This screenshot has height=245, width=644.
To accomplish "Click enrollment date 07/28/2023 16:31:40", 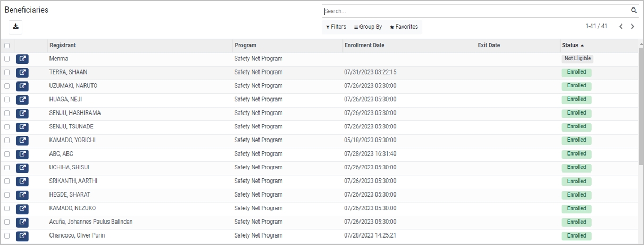I will [370, 154].
